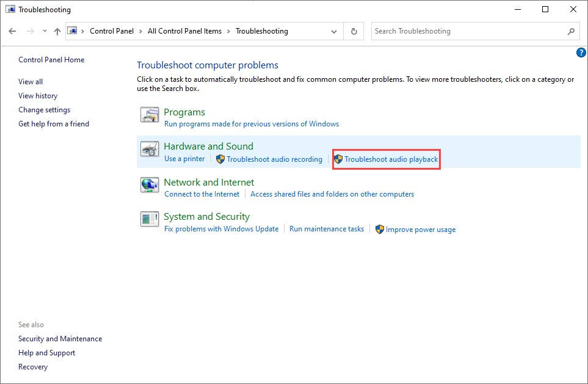The width and height of the screenshot is (588, 384).
Task: Open Troubleshoot audio playback
Action: click(391, 159)
